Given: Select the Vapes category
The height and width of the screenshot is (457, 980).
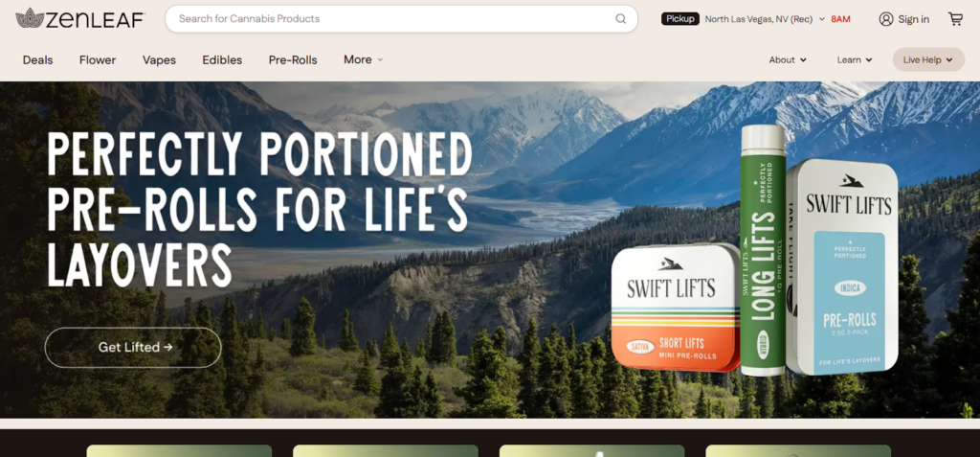Looking at the screenshot, I should pyautogui.click(x=160, y=60).
